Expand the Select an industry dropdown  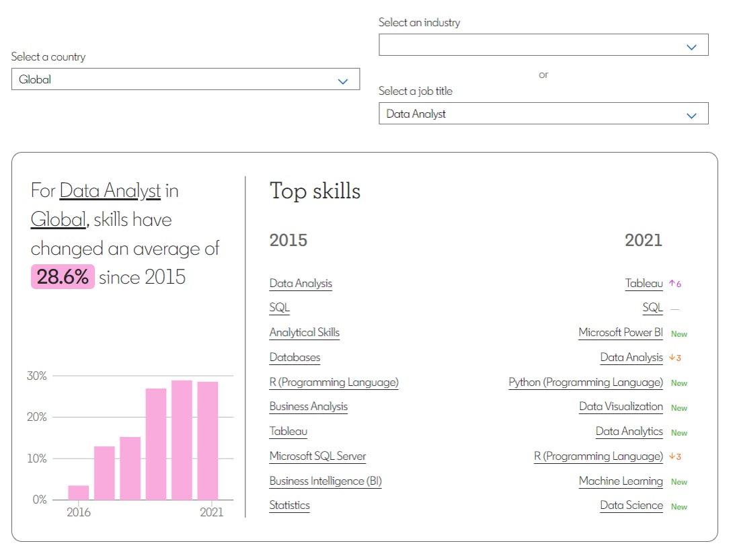tap(543, 45)
